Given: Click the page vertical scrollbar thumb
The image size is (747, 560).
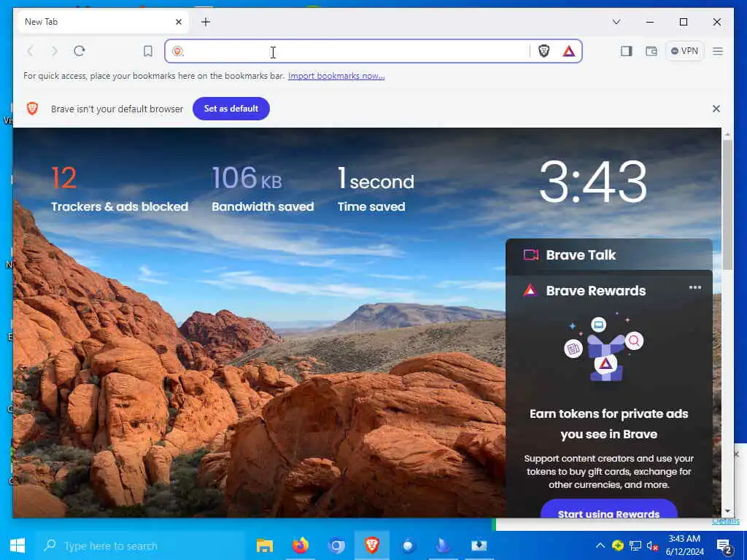Looking at the screenshot, I should pyautogui.click(x=727, y=205).
